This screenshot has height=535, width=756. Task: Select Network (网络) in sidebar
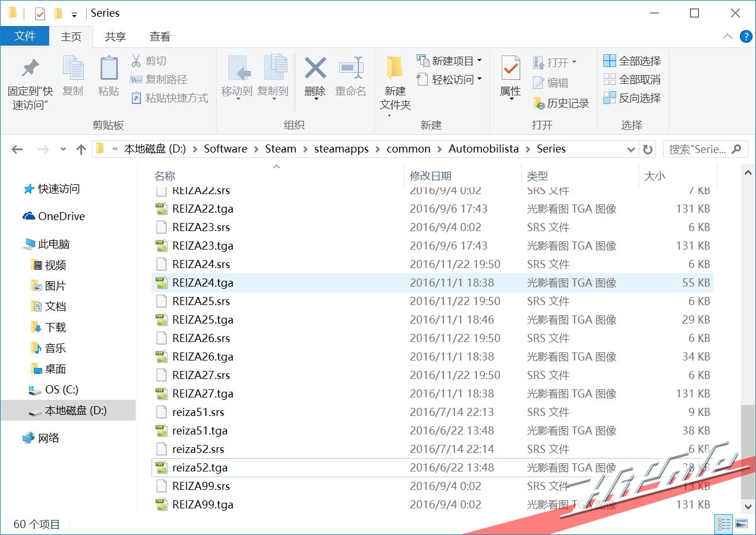pyautogui.click(x=41, y=438)
